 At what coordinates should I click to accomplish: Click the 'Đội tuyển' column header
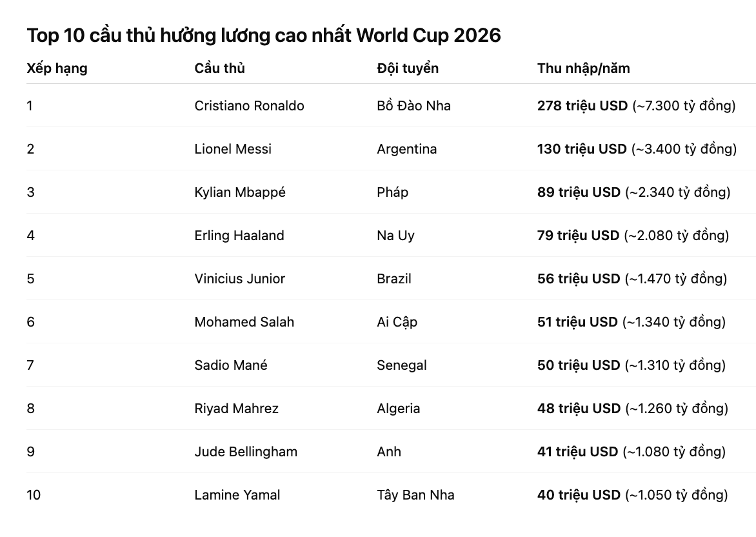408,68
